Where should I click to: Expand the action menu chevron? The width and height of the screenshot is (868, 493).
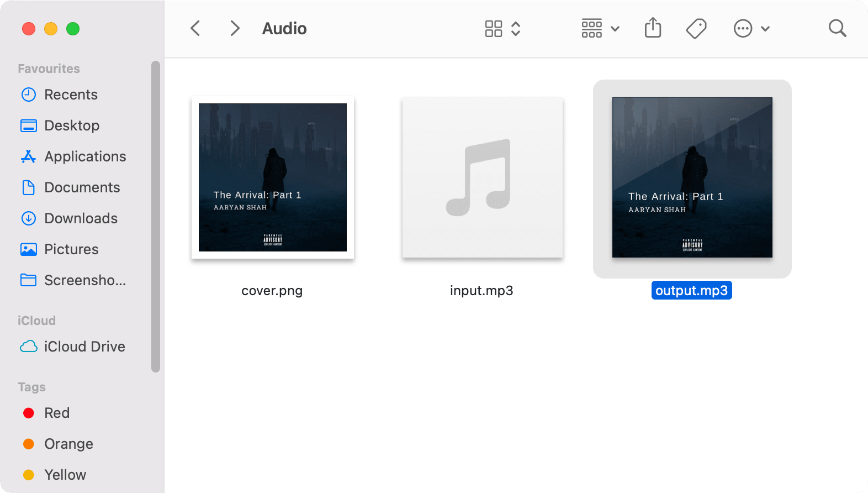coord(765,29)
